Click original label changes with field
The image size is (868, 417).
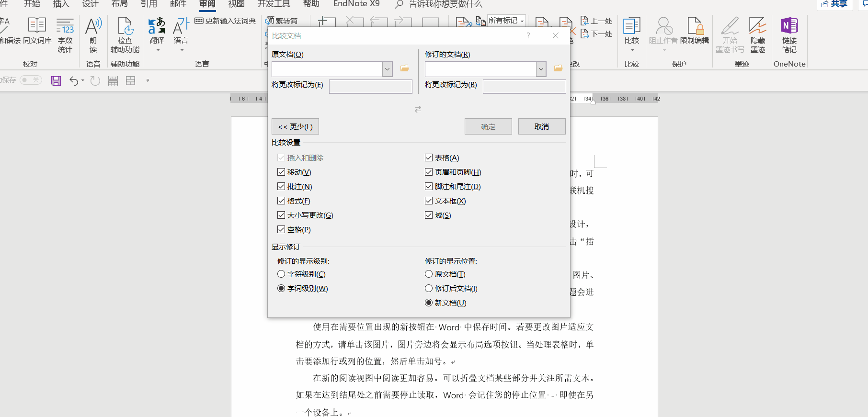(x=371, y=87)
